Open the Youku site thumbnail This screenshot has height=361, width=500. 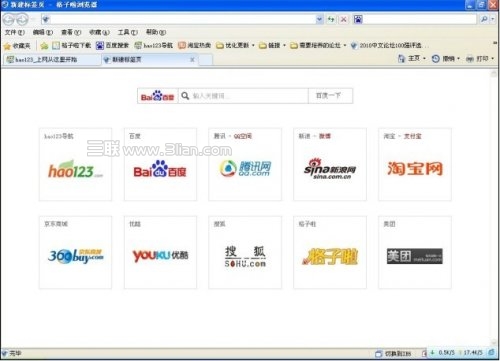pyautogui.click(x=160, y=252)
